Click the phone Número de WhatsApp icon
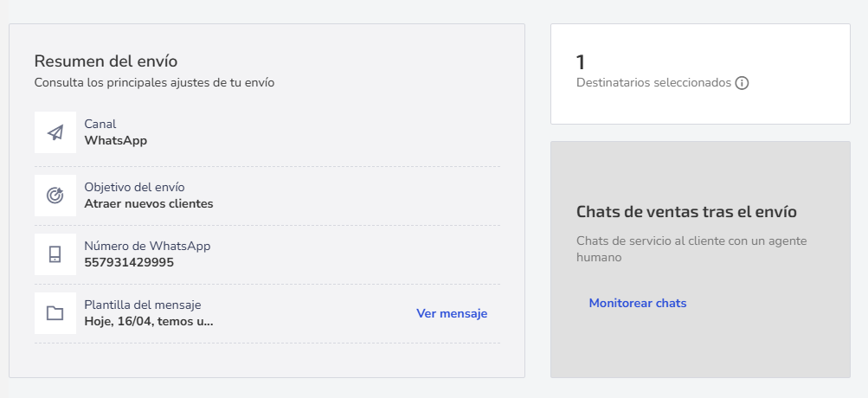Screen dimensions: 868x398 coord(55,254)
